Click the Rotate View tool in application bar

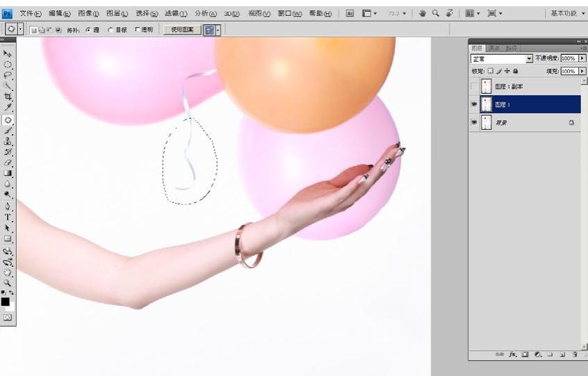click(449, 13)
